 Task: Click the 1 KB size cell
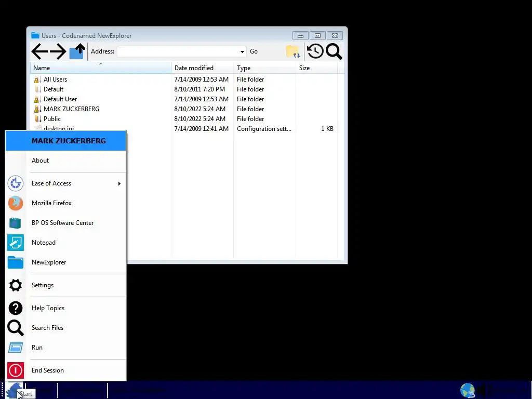(x=327, y=129)
